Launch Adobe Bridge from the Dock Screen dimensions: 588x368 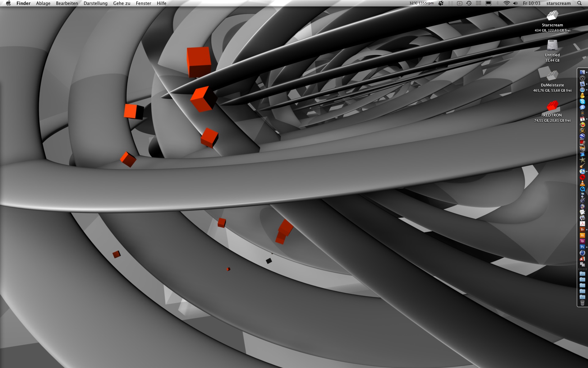(582, 229)
